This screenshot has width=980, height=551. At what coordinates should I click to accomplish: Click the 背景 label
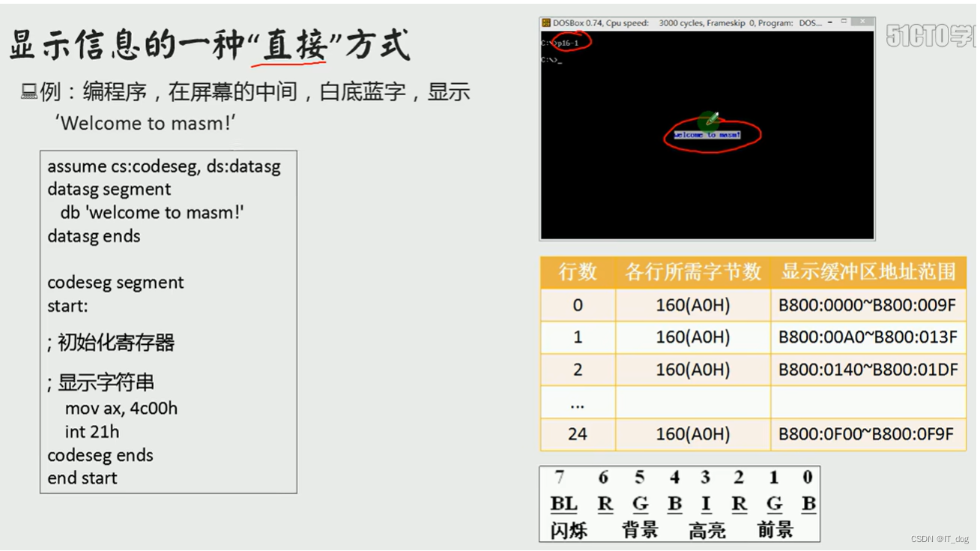pos(640,531)
